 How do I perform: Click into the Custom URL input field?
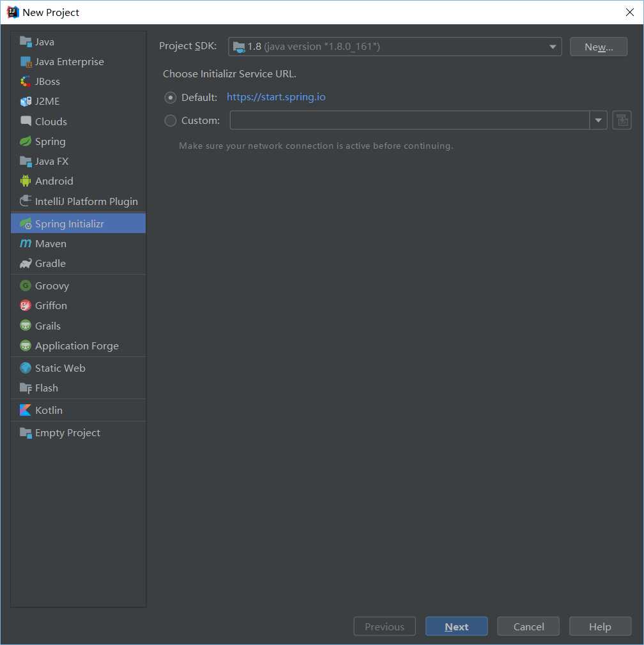point(410,120)
